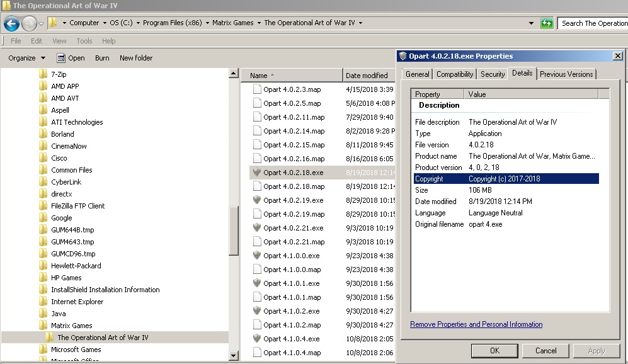
Task: Select the Opart 4.1.0.0.exe shield icon
Action: [257, 255]
